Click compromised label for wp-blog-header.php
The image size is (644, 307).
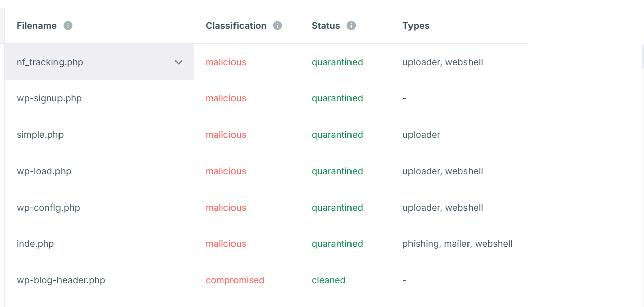tap(235, 280)
